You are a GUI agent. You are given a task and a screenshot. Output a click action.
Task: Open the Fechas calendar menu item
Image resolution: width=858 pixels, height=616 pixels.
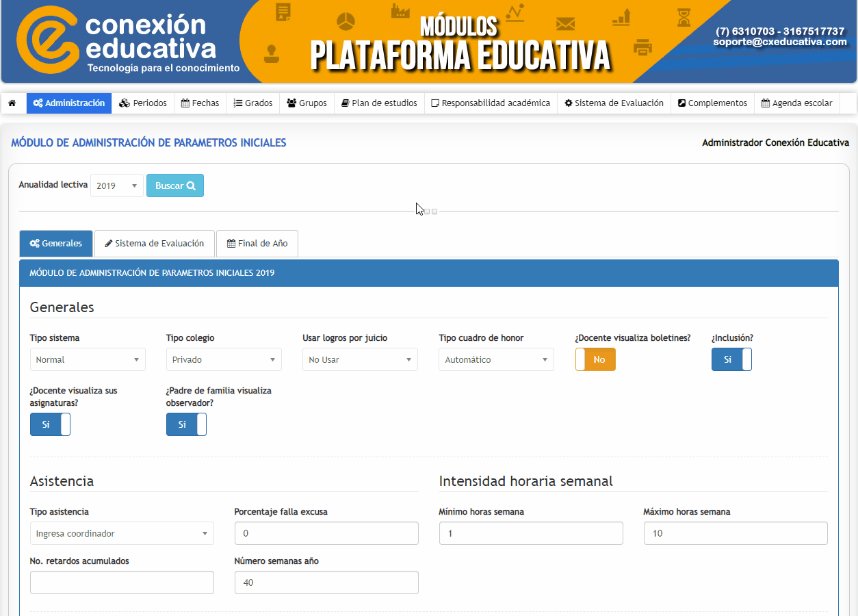click(200, 103)
